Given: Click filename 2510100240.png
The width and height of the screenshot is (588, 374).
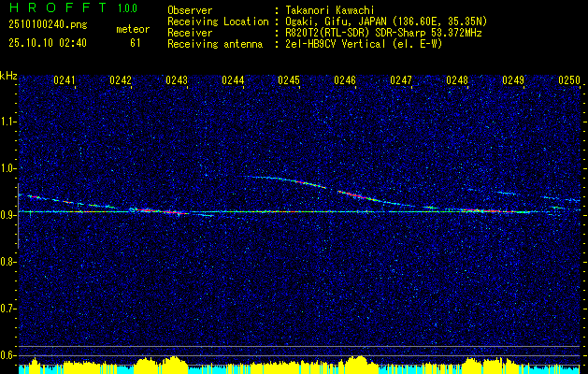Looking at the screenshot, I should point(48,25).
